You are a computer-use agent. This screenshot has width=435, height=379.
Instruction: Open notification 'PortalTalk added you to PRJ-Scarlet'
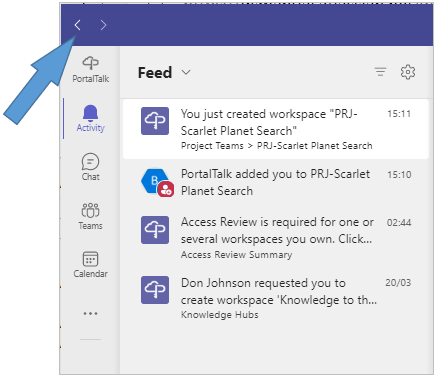click(x=276, y=182)
